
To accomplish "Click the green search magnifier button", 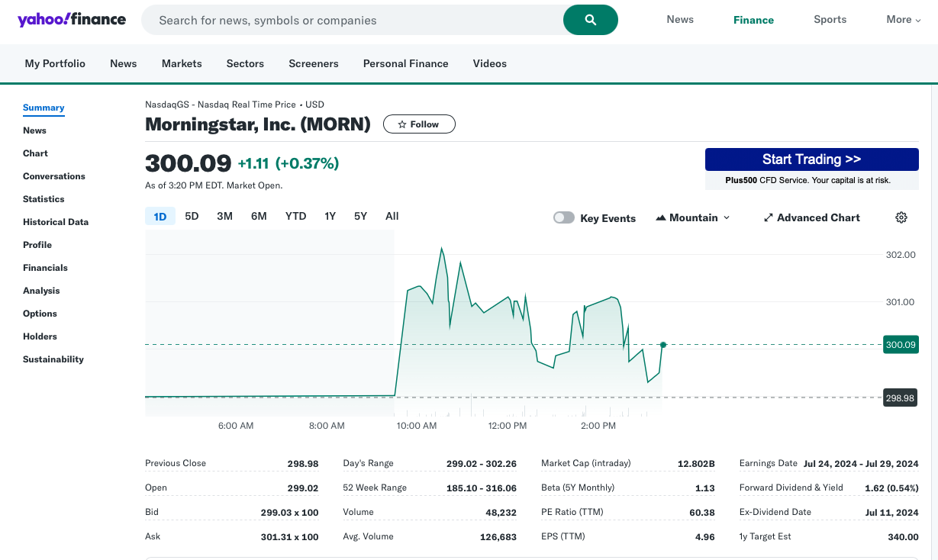I will tap(590, 20).
